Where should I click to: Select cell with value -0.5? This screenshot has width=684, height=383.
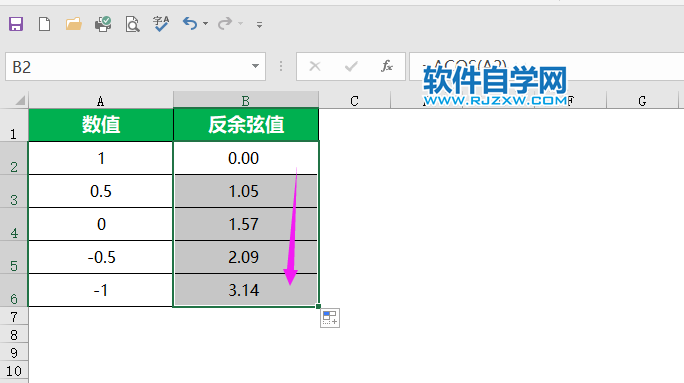(101, 257)
